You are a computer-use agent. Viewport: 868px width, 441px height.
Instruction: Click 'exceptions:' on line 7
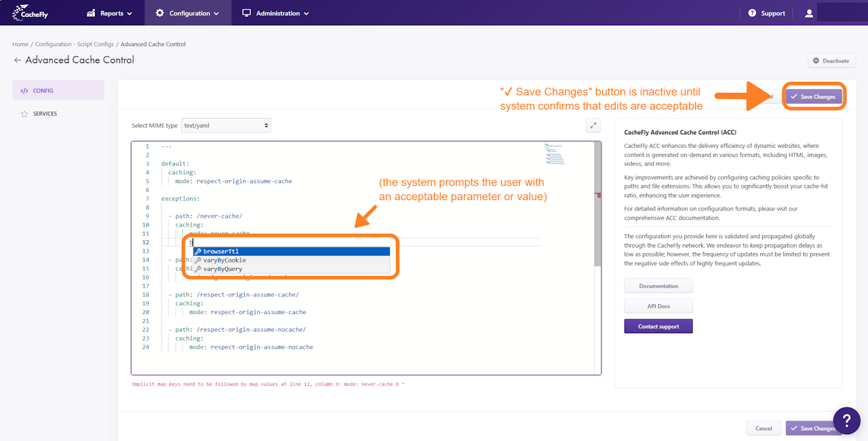tap(180, 199)
